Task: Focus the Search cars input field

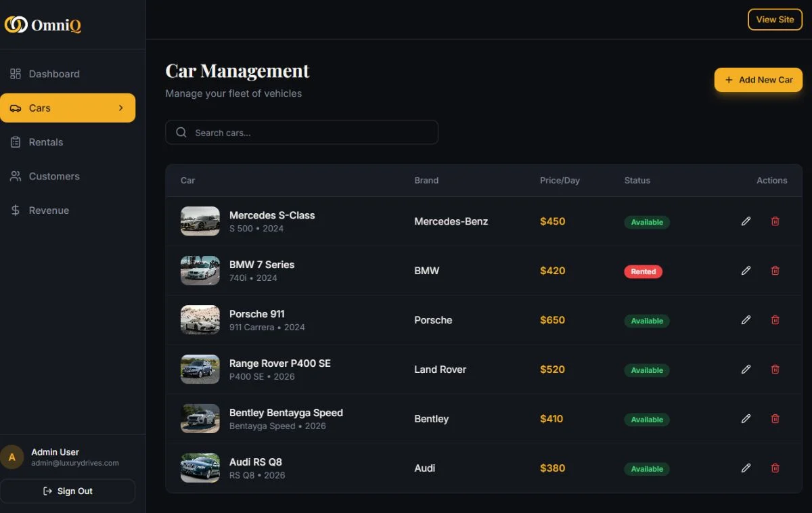Action: (302, 133)
